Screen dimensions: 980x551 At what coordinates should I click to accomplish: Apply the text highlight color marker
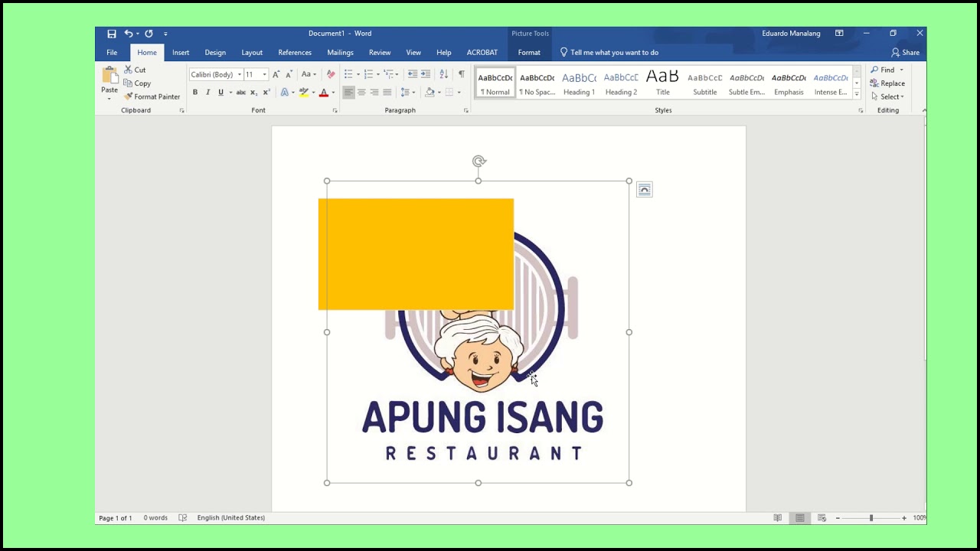(303, 93)
